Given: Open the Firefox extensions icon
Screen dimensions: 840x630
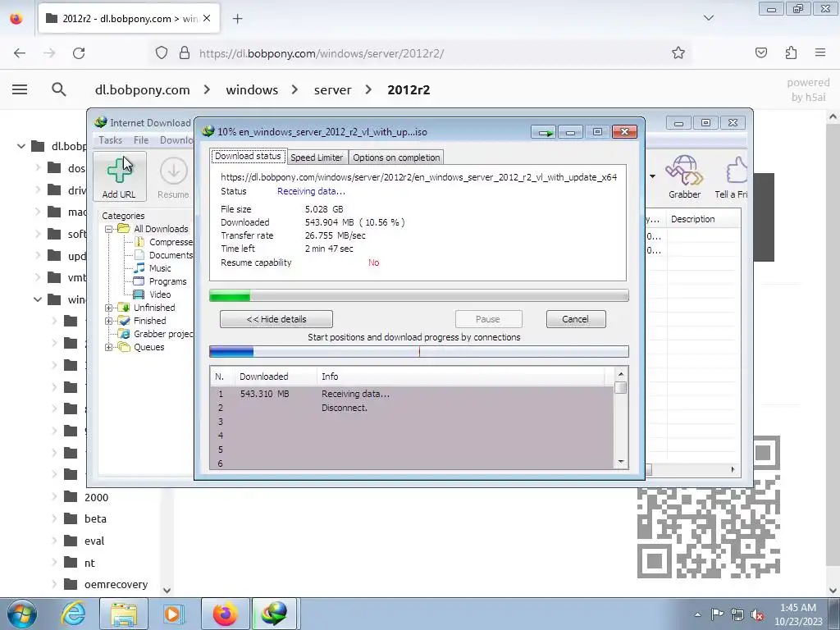Looking at the screenshot, I should (792, 52).
